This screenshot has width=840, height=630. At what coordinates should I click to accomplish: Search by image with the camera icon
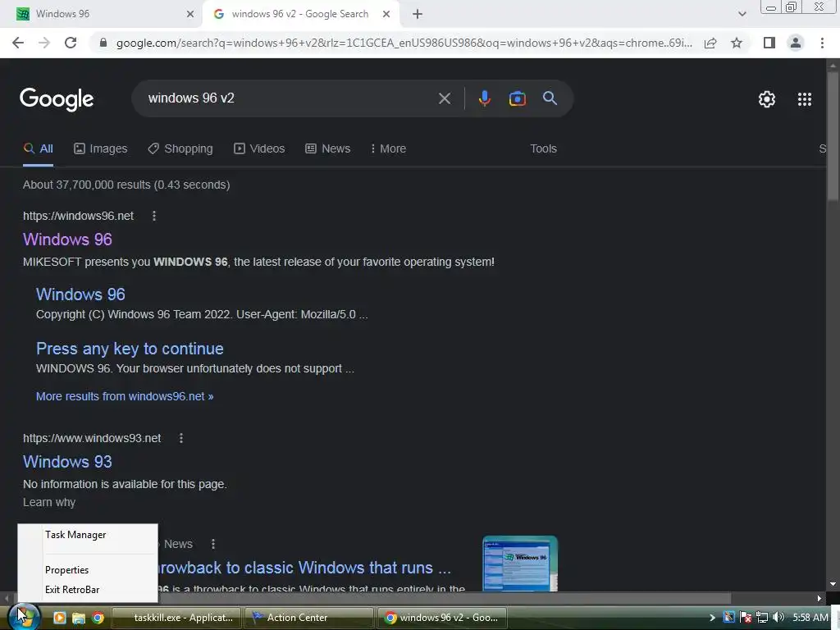517,98
